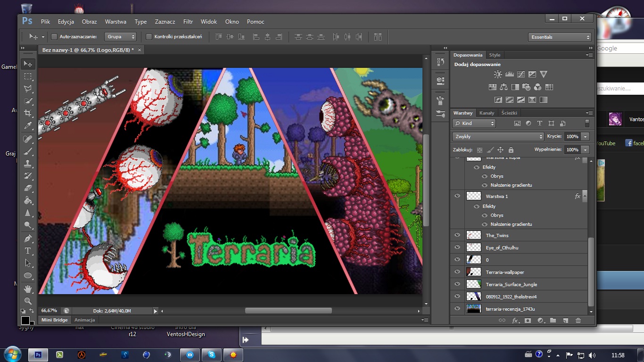This screenshot has width=644, height=362.
Task: Add a Levels adjustment
Action: tap(509, 74)
